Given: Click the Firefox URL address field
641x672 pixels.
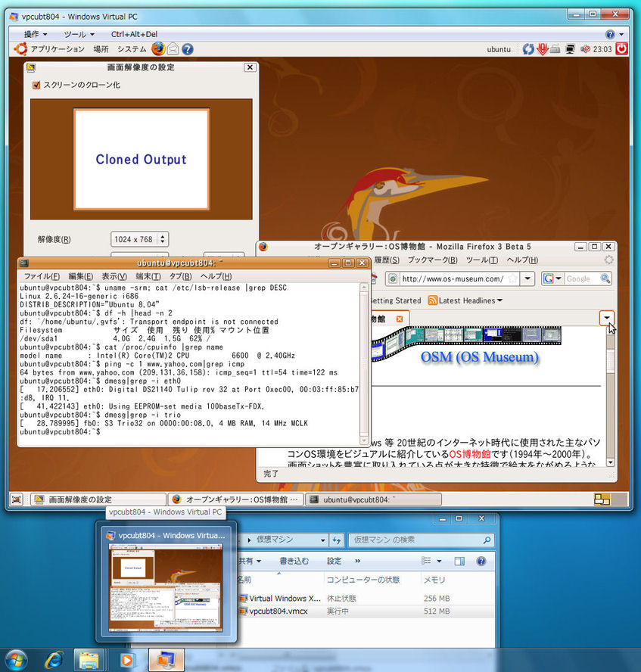Looking at the screenshot, I should coord(453,279).
